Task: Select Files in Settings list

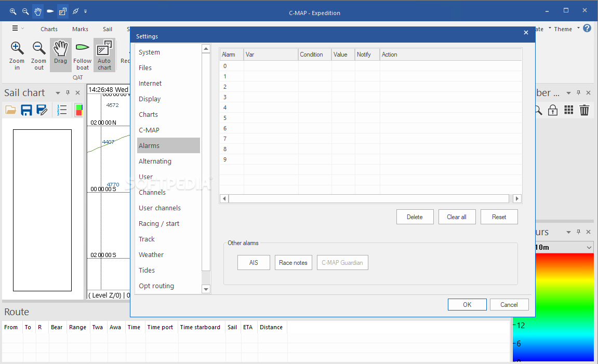Action: point(168,68)
